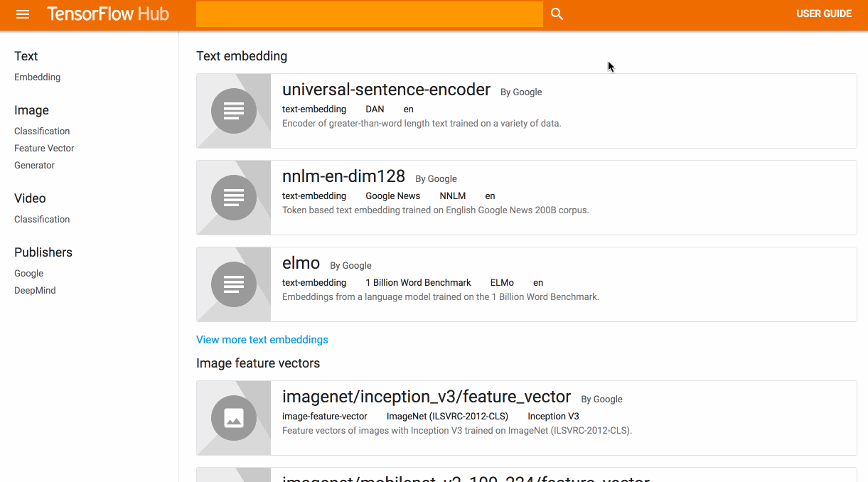
Task: Click the en tag on universal-sentence-encoder
Action: click(x=408, y=109)
